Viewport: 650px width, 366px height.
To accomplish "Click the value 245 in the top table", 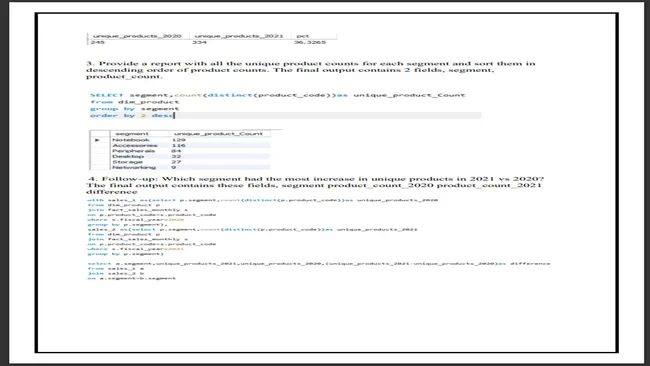I will click(98, 42).
